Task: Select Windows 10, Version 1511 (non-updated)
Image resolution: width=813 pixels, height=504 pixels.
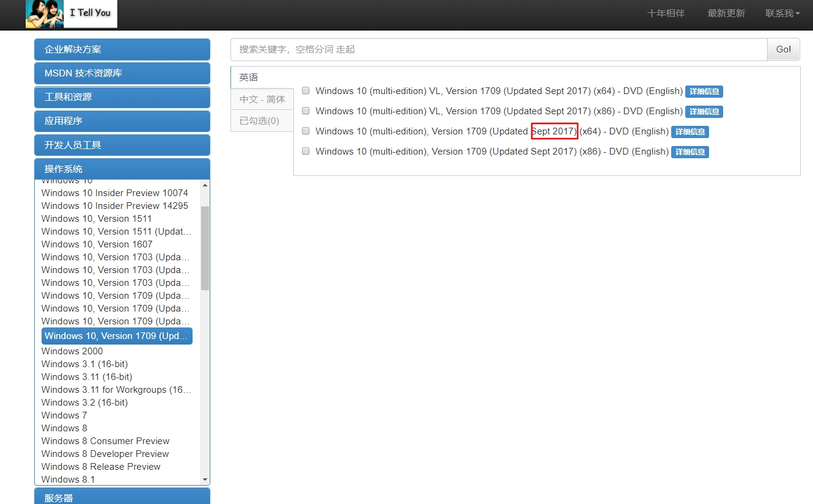Action: point(97,219)
